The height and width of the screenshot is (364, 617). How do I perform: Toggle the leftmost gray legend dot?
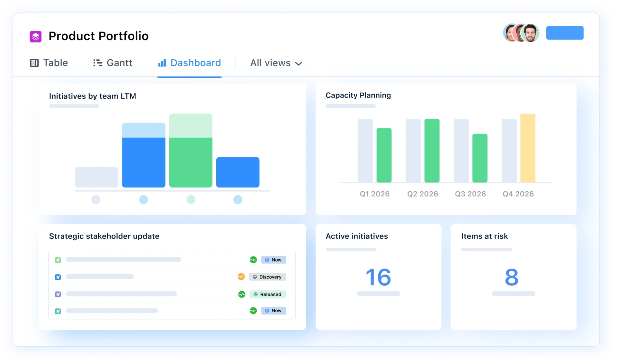(96, 199)
